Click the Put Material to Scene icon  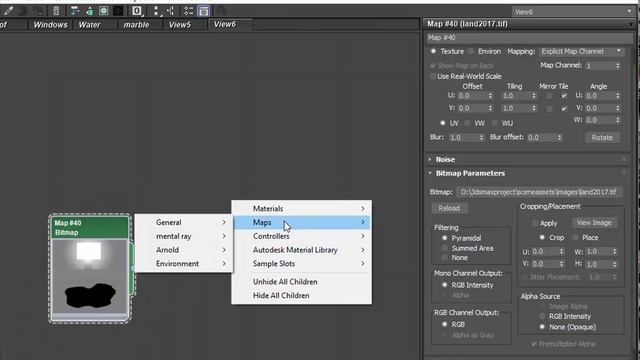[23, 11]
